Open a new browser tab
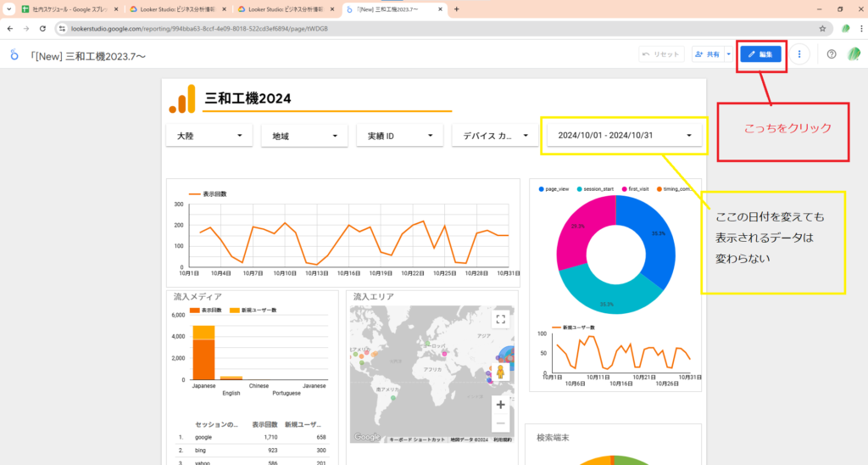The width and height of the screenshot is (868, 465). (x=457, y=9)
